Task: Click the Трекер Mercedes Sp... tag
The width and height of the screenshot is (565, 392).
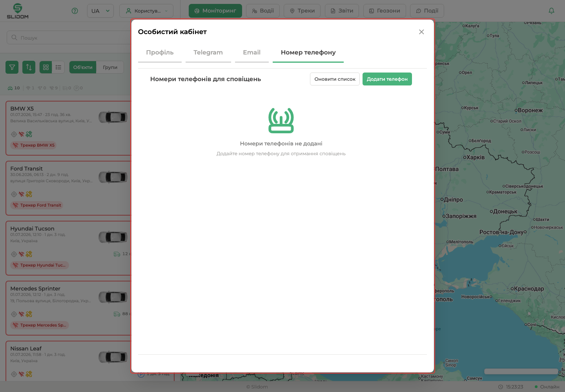Action: (x=40, y=325)
